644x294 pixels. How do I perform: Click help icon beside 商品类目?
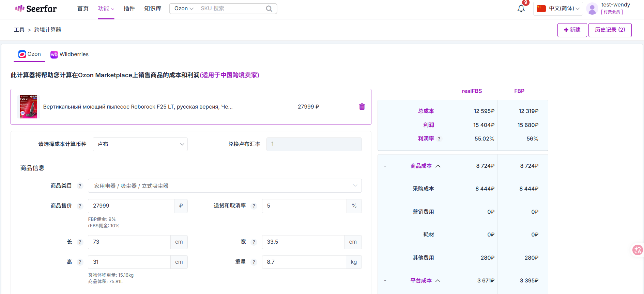[x=80, y=186]
